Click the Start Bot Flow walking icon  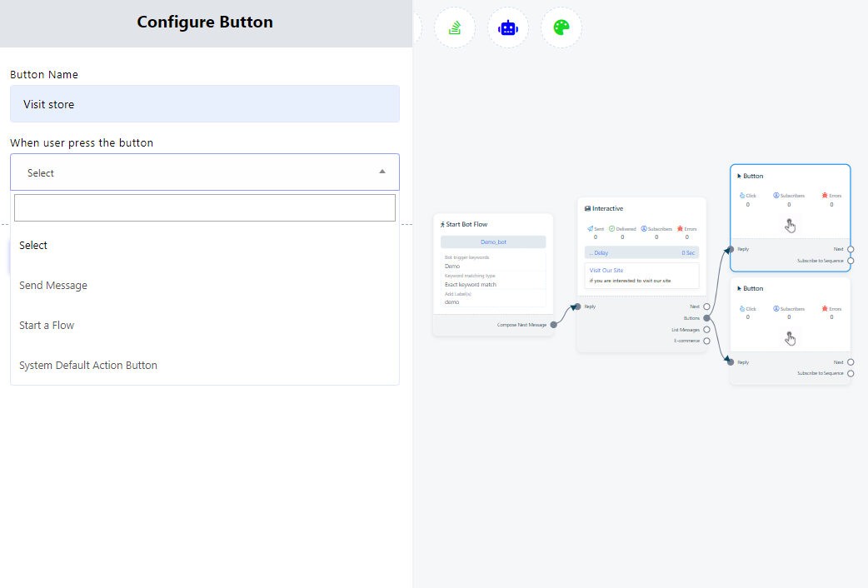(442, 224)
